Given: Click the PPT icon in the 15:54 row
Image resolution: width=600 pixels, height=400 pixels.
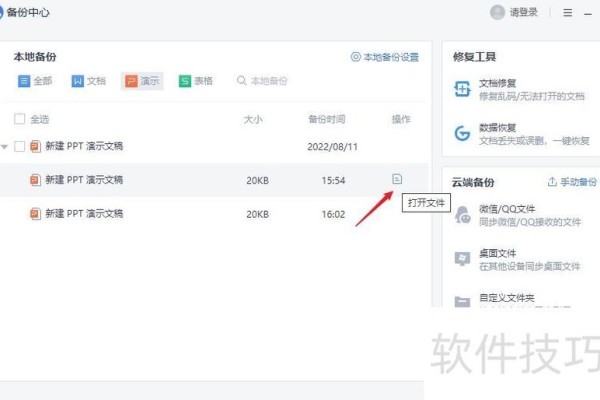Looking at the screenshot, I should point(35,180).
